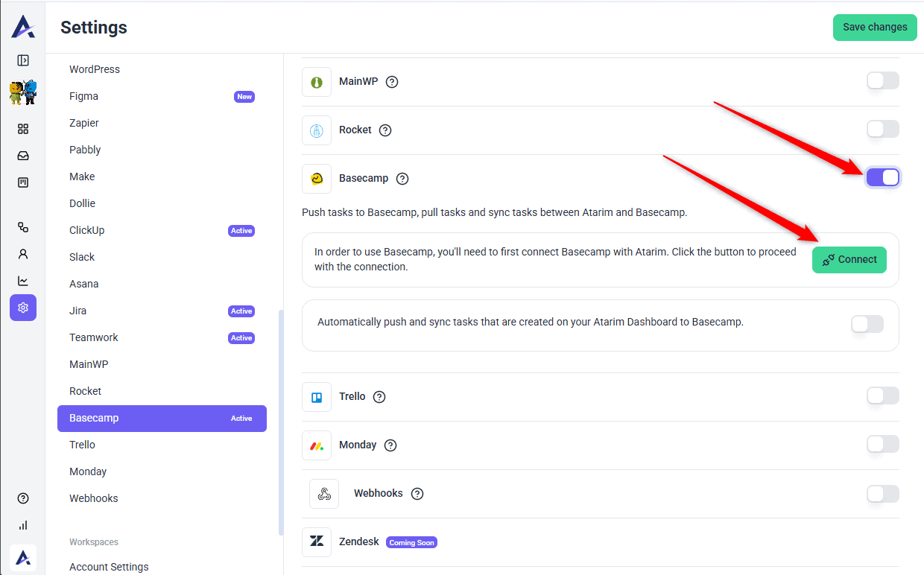Click the MainWP integration logo icon
The height and width of the screenshot is (575, 924).
tap(317, 82)
